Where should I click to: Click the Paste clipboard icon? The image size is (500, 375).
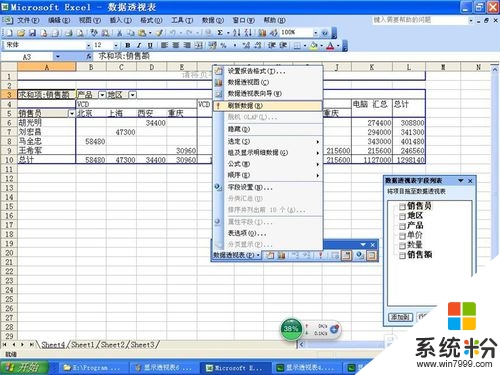click(x=142, y=33)
